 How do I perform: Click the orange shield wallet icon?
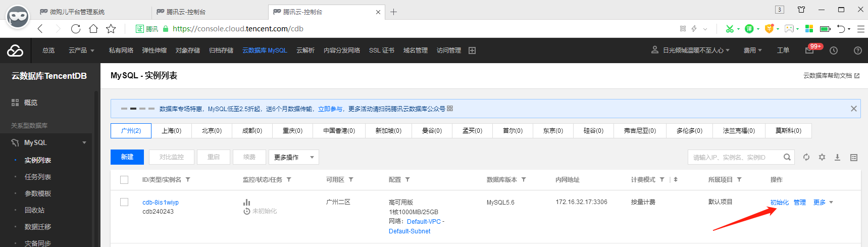(769, 29)
